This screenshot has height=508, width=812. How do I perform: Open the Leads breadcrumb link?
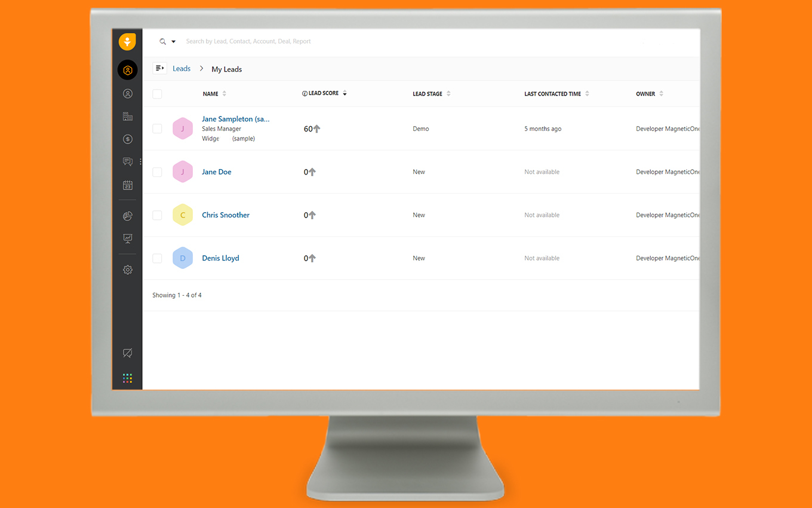pos(182,68)
